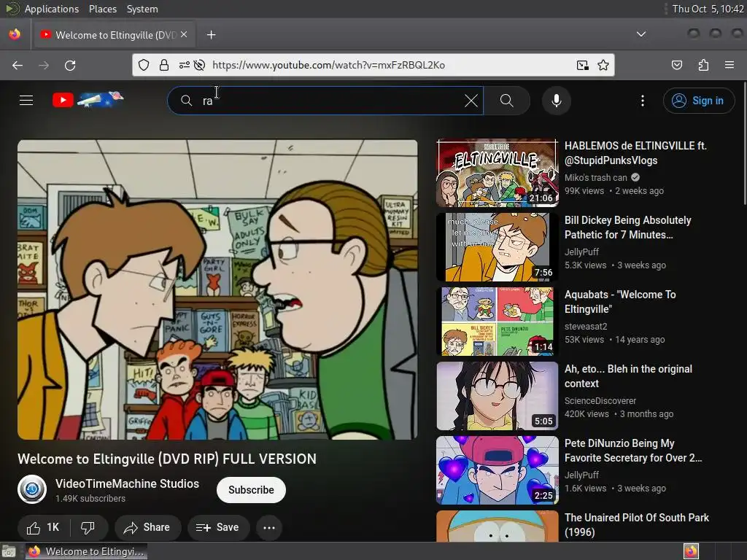The height and width of the screenshot is (560, 747).
Task: Open VideoTimeMachine Studios channel avatar
Action: click(x=32, y=489)
